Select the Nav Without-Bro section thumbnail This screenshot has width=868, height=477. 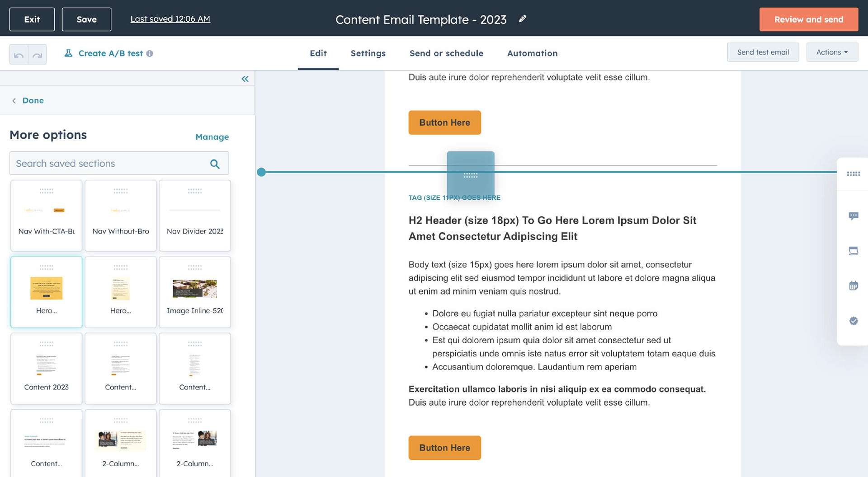tap(120, 215)
